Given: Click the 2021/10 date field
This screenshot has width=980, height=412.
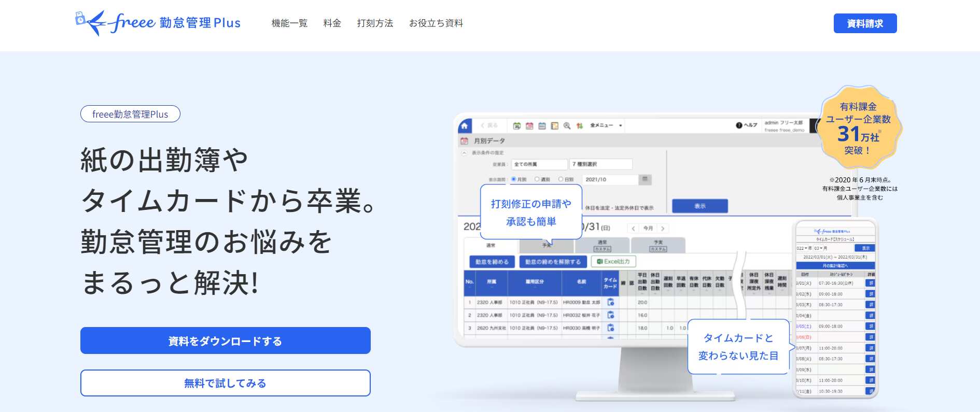Looking at the screenshot, I should (610, 180).
